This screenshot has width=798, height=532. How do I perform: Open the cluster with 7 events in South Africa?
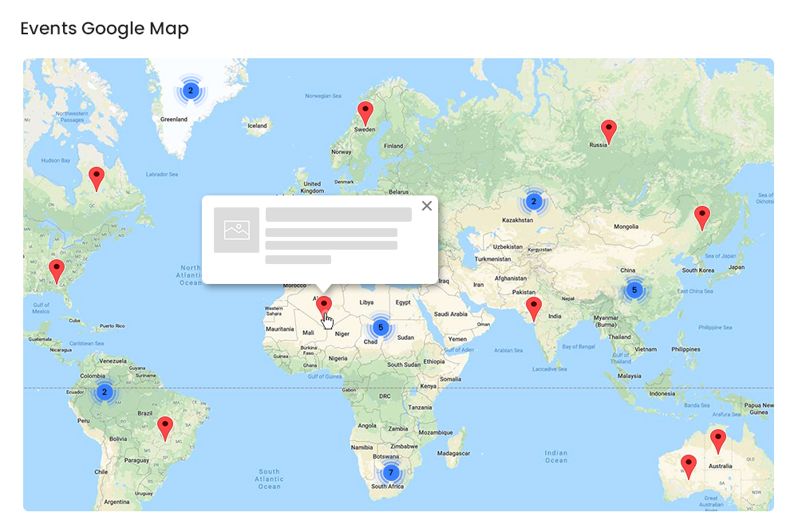pos(390,472)
